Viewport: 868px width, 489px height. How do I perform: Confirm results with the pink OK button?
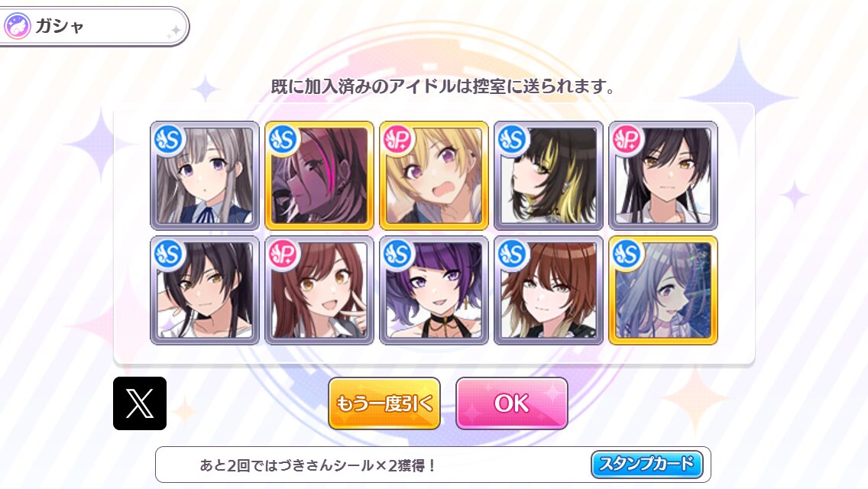click(x=512, y=403)
